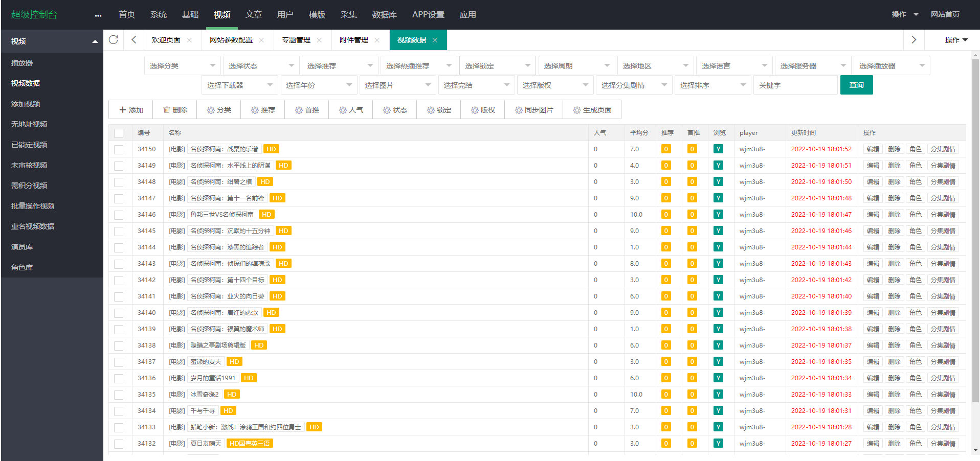This screenshot has height=461, width=980.
Task: Check the checkbox for row 34142
Action: [x=119, y=281]
